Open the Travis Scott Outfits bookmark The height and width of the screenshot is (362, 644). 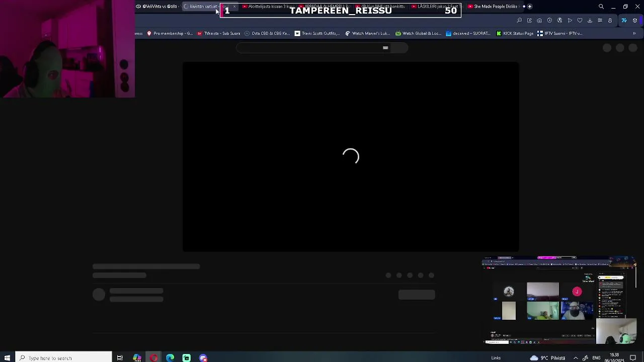[x=317, y=34]
